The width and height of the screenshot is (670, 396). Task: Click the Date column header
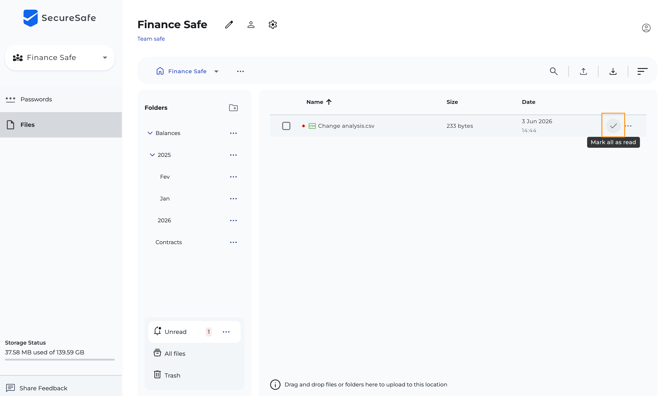pyautogui.click(x=529, y=102)
